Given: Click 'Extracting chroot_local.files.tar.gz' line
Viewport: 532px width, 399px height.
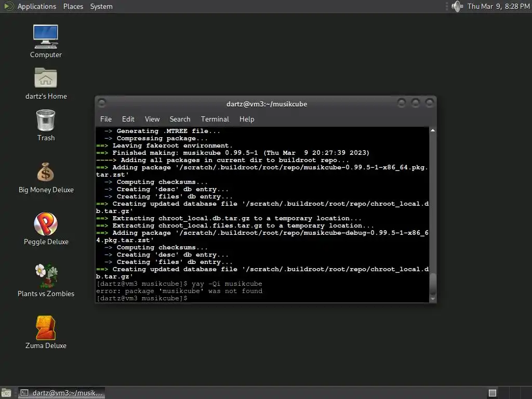Looking at the screenshot, I should tap(235, 225).
